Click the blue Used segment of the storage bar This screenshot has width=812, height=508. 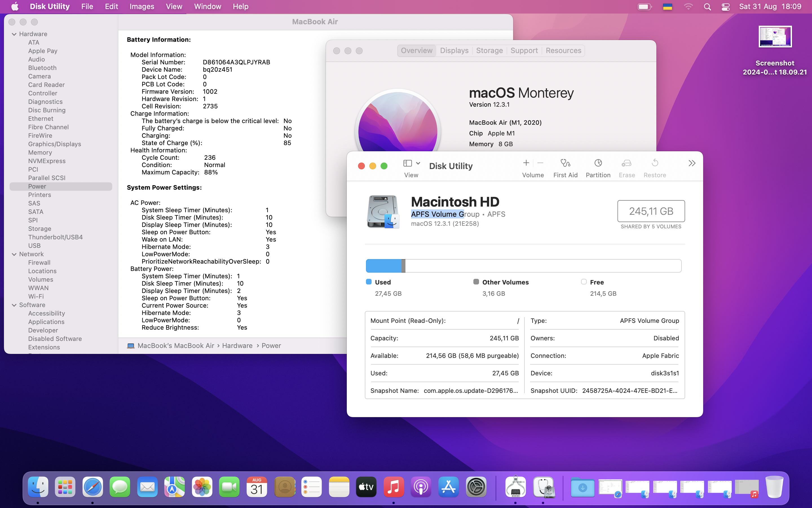(383, 266)
